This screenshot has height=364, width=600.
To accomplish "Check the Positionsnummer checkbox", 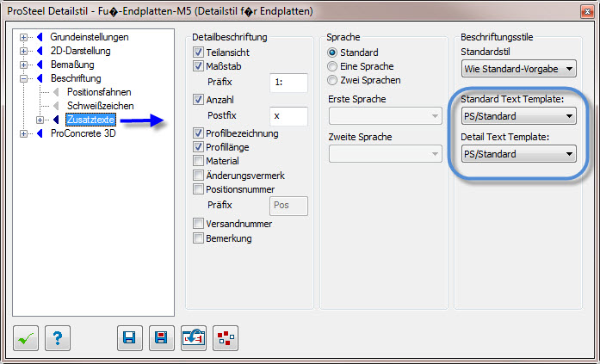I will pyautogui.click(x=198, y=189).
